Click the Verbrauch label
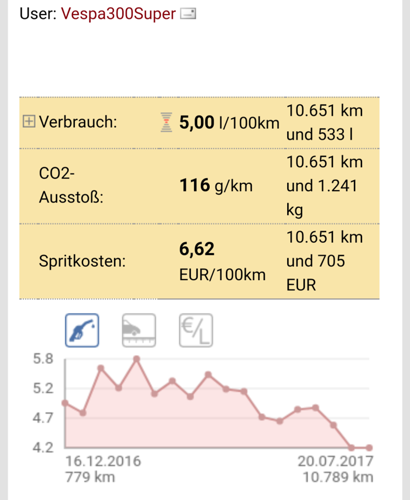 [x=78, y=122]
